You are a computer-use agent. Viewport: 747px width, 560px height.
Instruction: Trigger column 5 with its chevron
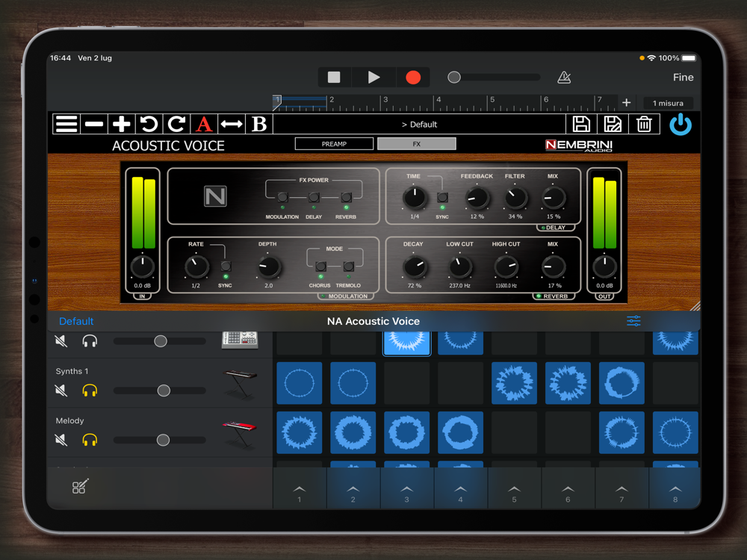tap(514, 490)
